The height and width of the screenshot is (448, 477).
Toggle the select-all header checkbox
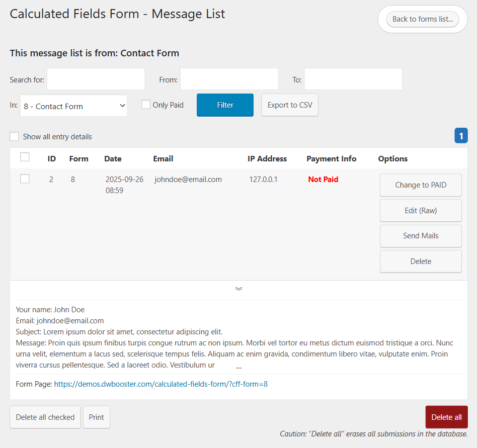(25, 156)
